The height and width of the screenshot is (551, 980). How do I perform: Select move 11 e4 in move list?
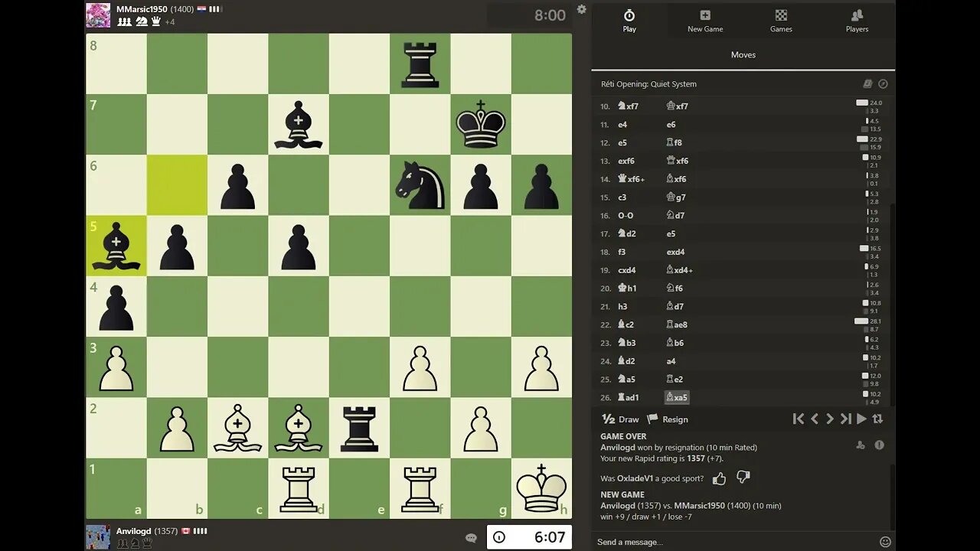(x=623, y=125)
